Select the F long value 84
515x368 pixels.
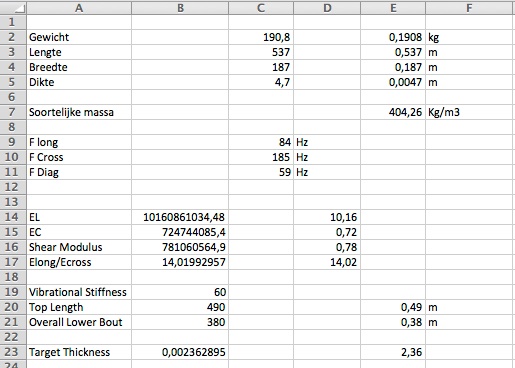261,142
